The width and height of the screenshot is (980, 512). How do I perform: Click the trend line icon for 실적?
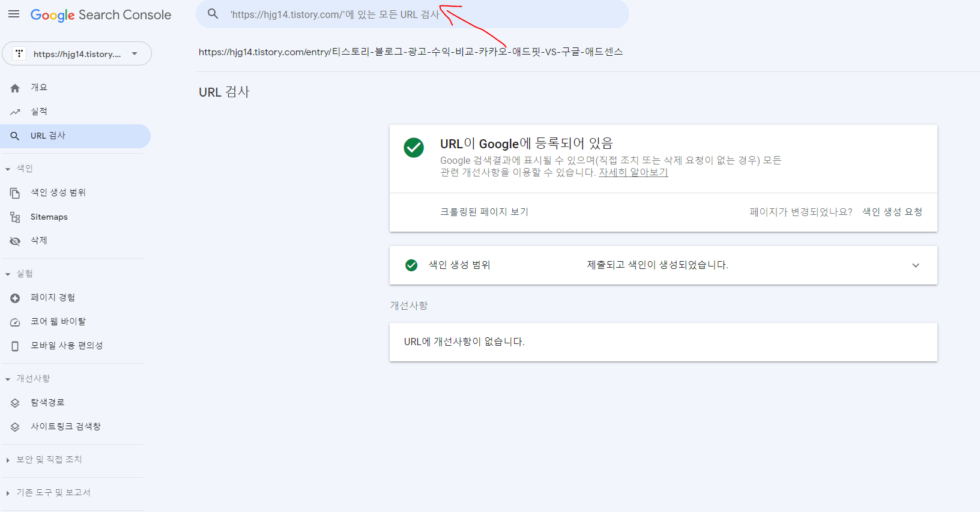[x=15, y=112]
